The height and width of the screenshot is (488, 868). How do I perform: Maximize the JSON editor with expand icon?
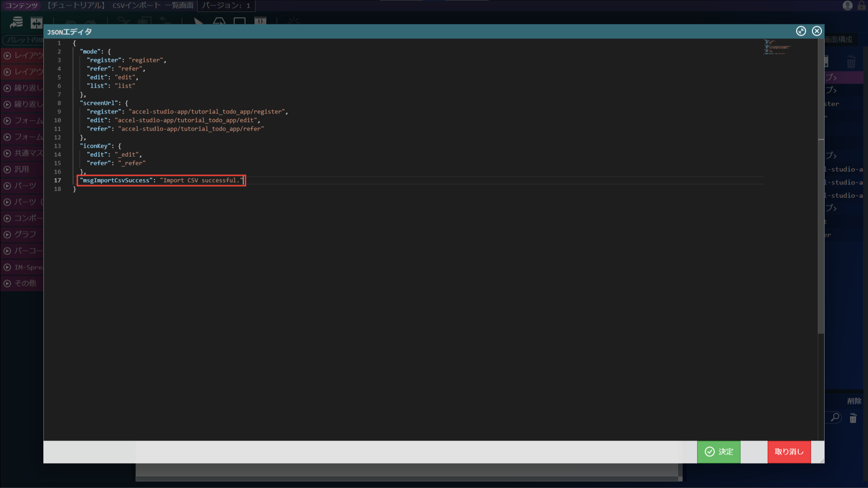point(801,31)
